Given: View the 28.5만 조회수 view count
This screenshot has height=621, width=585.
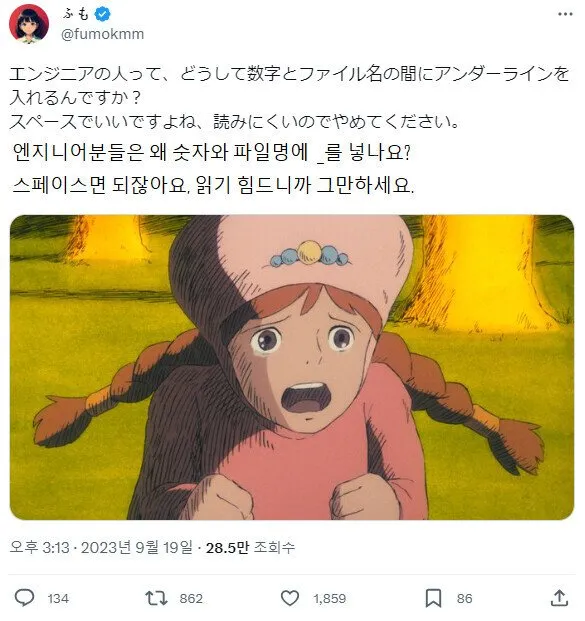Looking at the screenshot, I should pyautogui.click(x=250, y=548).
